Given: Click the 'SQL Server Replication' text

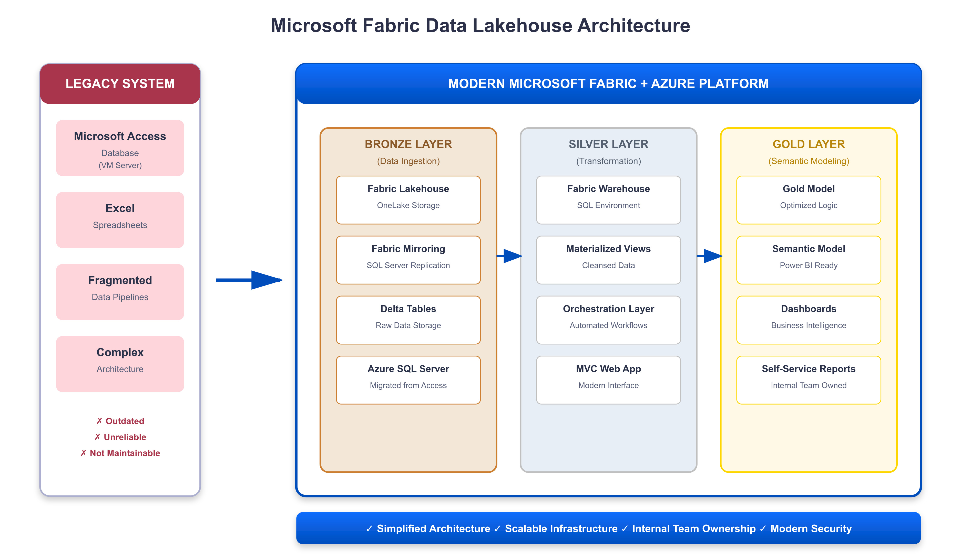Looking at the screenshot, I should (408, 266).
